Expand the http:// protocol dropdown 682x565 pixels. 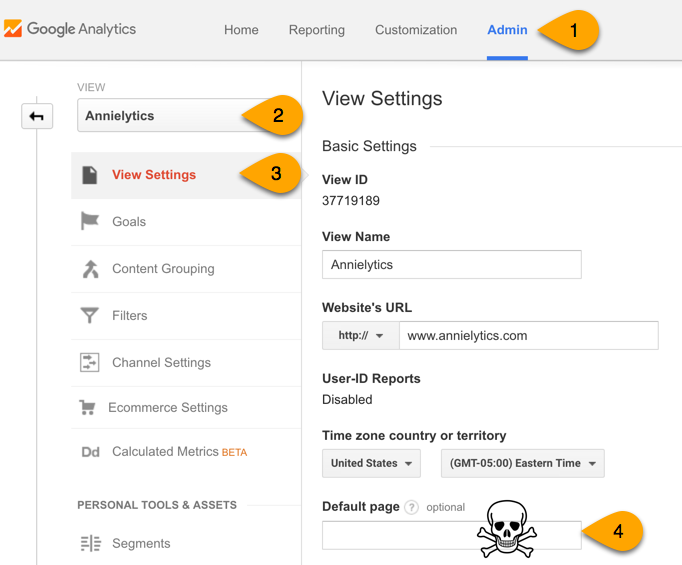point(361,335)
